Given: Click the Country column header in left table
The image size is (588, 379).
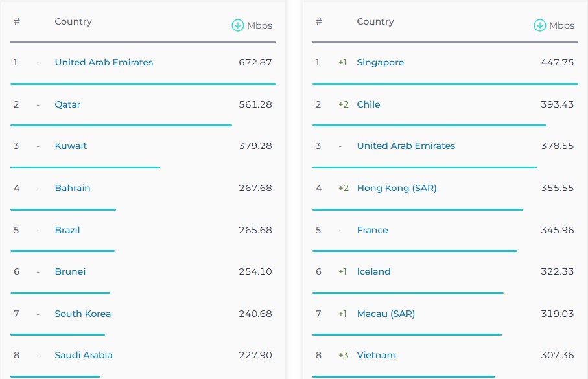Looking at the screenshot, I should 73,22.
